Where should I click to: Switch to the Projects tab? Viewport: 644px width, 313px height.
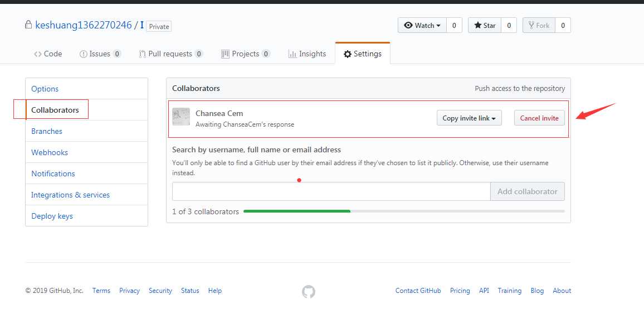245,54
